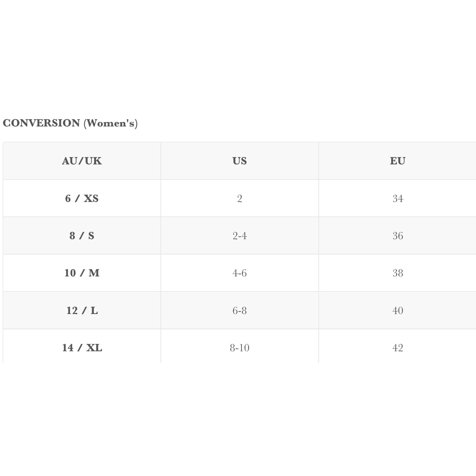Click the word Women's in the heading
476x476 pixels.
(x=111, y=123)
